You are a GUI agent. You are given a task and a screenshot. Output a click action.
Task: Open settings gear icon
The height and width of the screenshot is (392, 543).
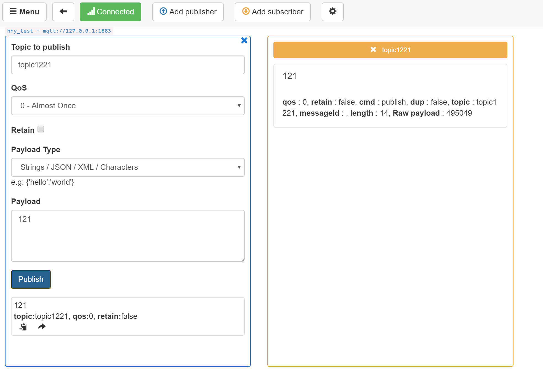pos(332,12)
